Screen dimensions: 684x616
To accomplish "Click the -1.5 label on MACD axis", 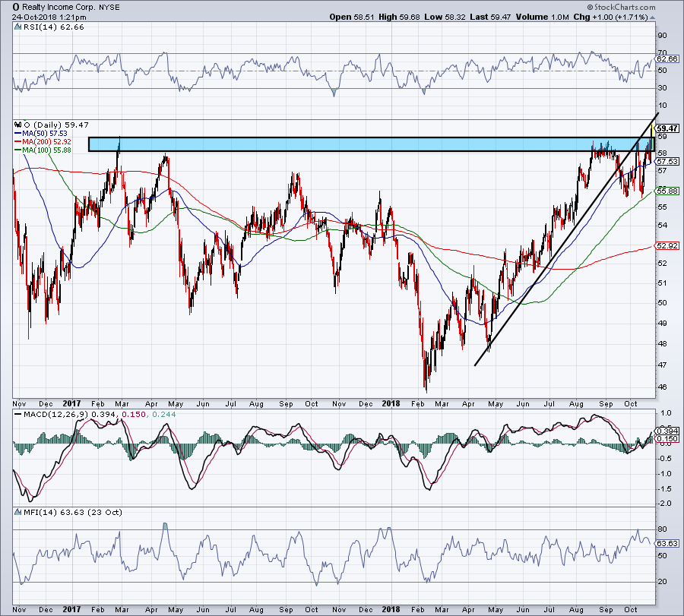I will click(665, 489).
